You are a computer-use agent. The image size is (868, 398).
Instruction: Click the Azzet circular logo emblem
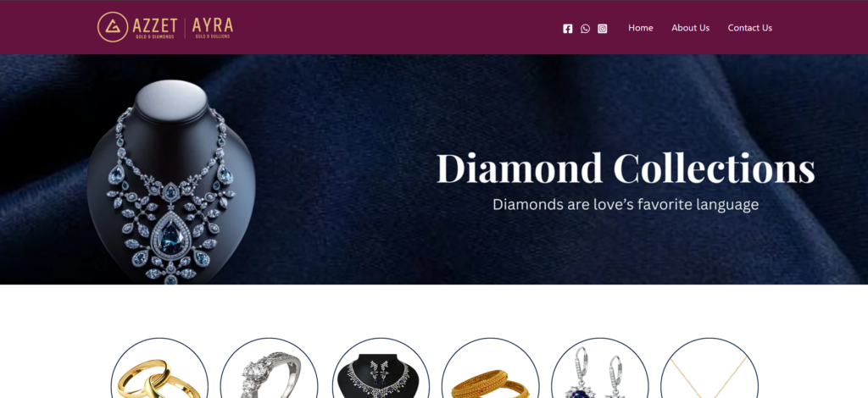113,27
